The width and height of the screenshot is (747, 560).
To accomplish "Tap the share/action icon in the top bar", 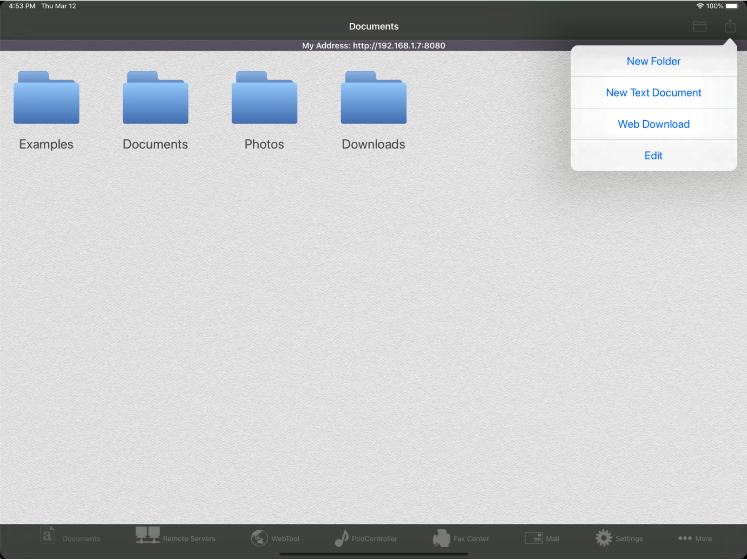I will (730, 26).
